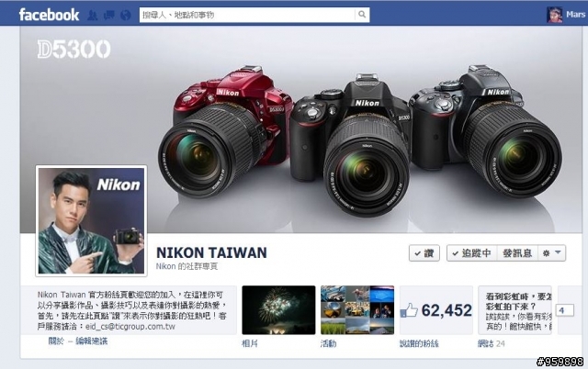The height and width of the screenshot is (369, 588).
Task: Click into the Facebook search field
Action: point(247,15)
